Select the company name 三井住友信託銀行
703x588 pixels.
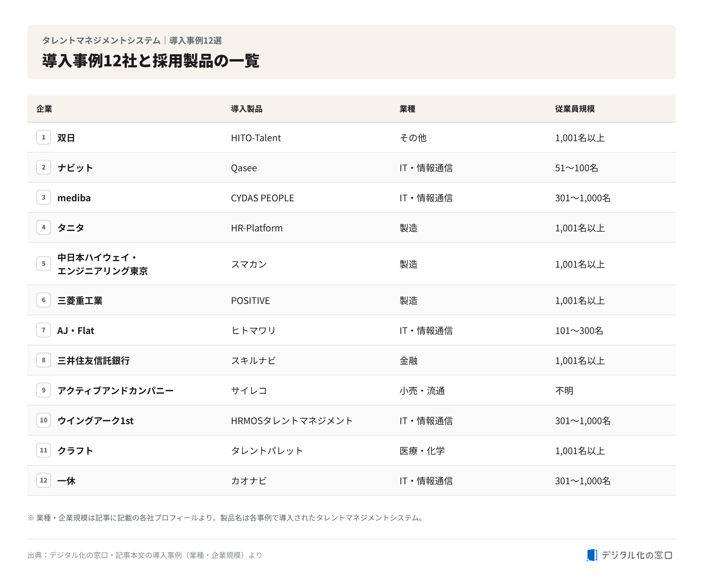(93, 361)
